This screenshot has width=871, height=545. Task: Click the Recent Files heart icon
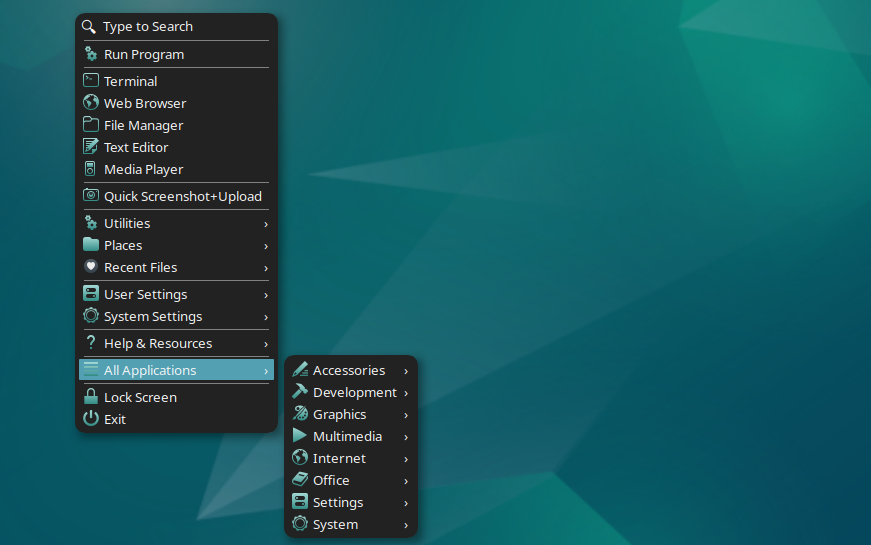coord(91,267)
